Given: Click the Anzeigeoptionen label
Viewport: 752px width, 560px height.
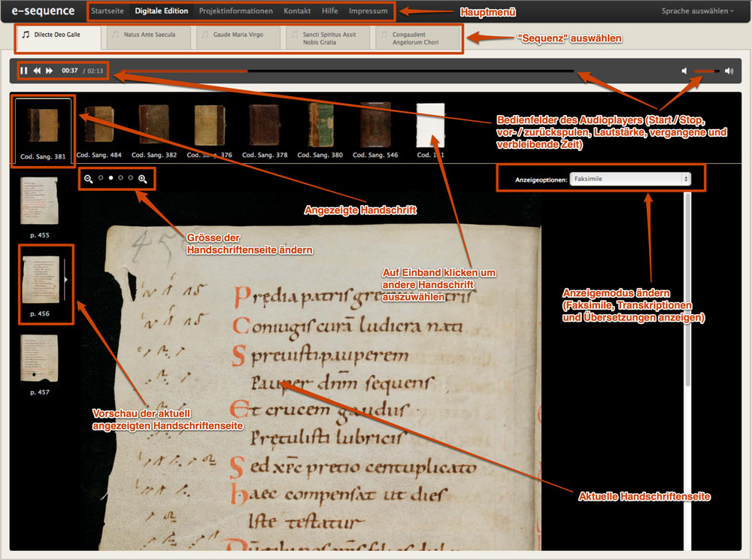Looking at the screenshot, I should coord(541,180).
